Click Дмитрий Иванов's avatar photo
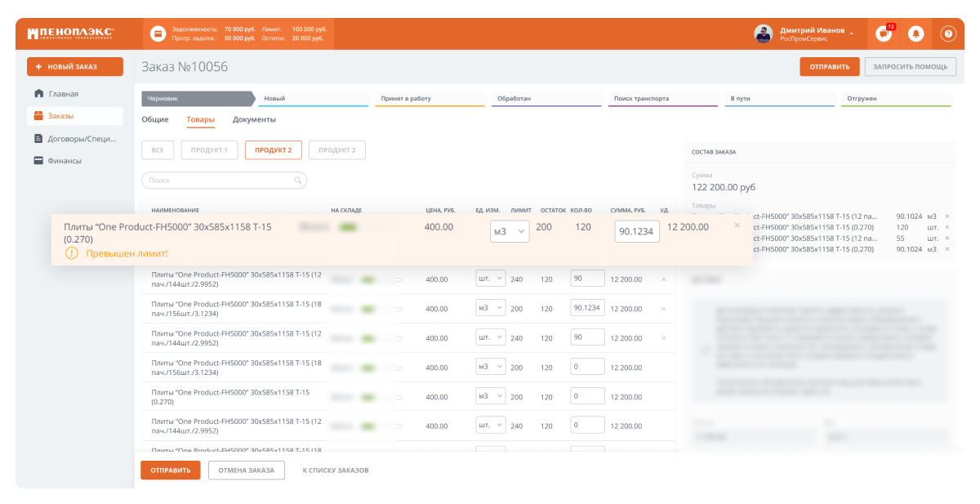 coord(763,33)
